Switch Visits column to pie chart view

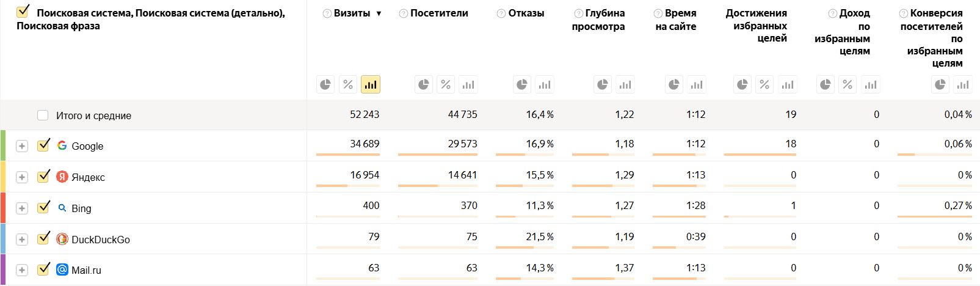click(325, 84)
